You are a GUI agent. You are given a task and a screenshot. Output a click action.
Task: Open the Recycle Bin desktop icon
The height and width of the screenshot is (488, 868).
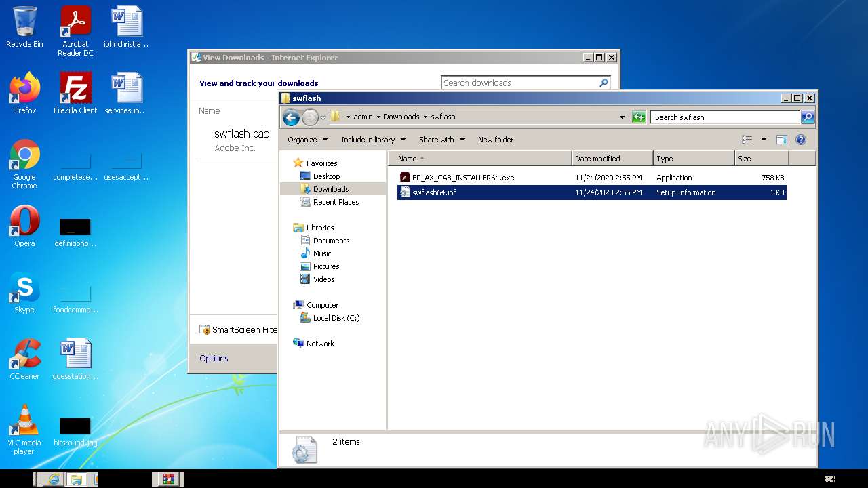click(x=24, y=27)
